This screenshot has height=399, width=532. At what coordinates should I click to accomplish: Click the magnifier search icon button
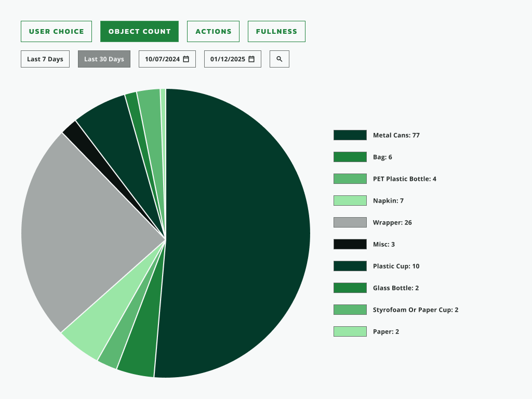tap(279, 59)
